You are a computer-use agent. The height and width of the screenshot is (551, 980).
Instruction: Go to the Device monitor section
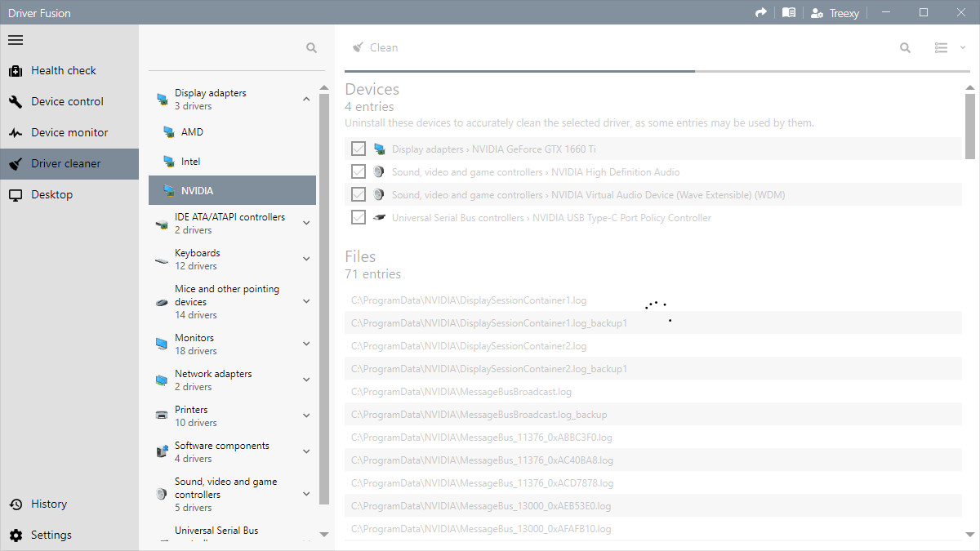tap(69, 132)
